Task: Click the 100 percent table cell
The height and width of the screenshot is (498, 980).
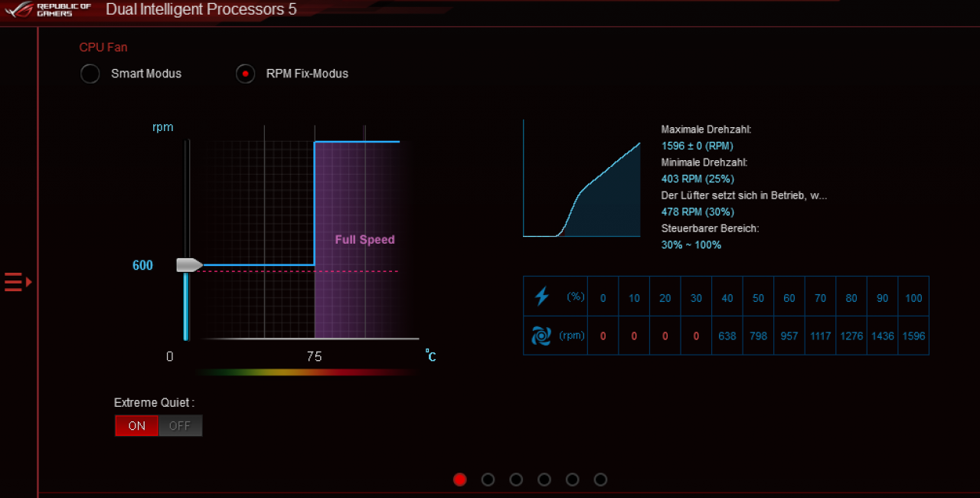Action: point(913,298)
